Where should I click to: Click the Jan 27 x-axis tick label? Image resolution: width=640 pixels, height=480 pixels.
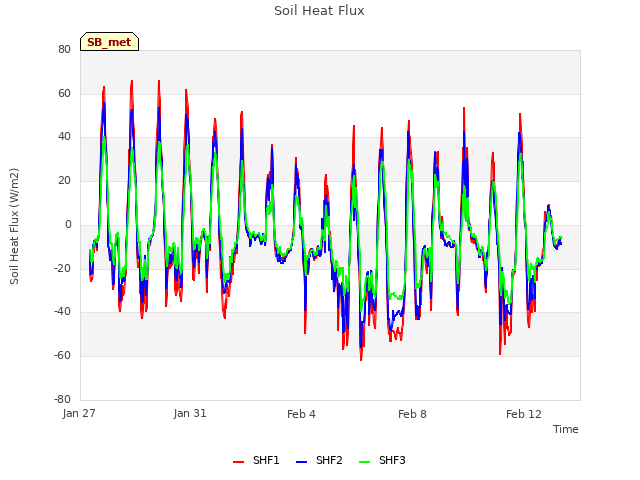coord(79,413)
